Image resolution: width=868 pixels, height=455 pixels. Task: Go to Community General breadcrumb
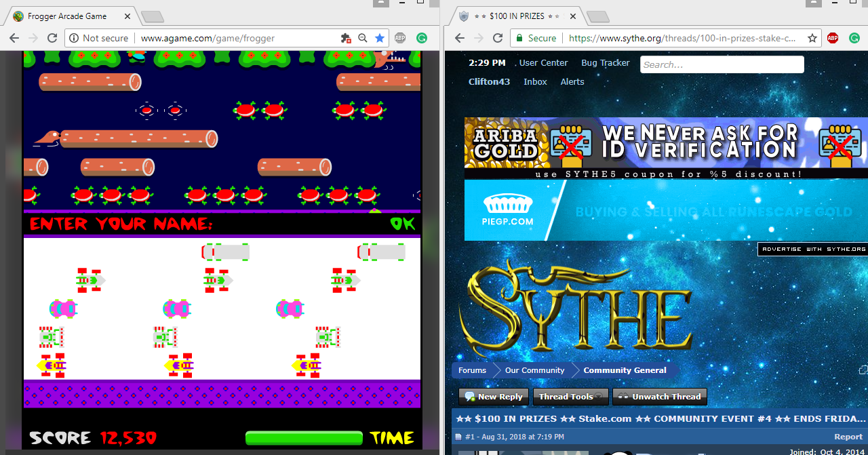[625, 370]
